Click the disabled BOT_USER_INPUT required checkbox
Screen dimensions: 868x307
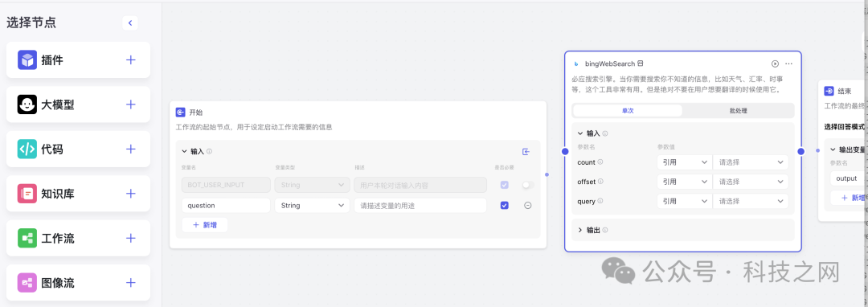(504, 185)
